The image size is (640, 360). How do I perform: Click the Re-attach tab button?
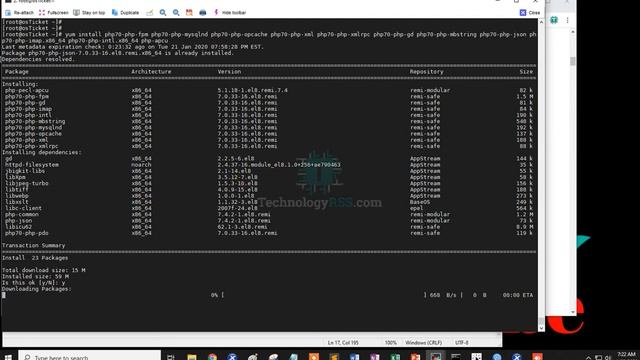(x=19, y=13)
